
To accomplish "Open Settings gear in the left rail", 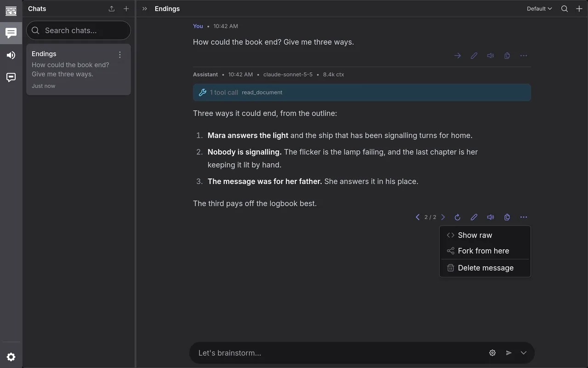I will [x=11, y=357].
